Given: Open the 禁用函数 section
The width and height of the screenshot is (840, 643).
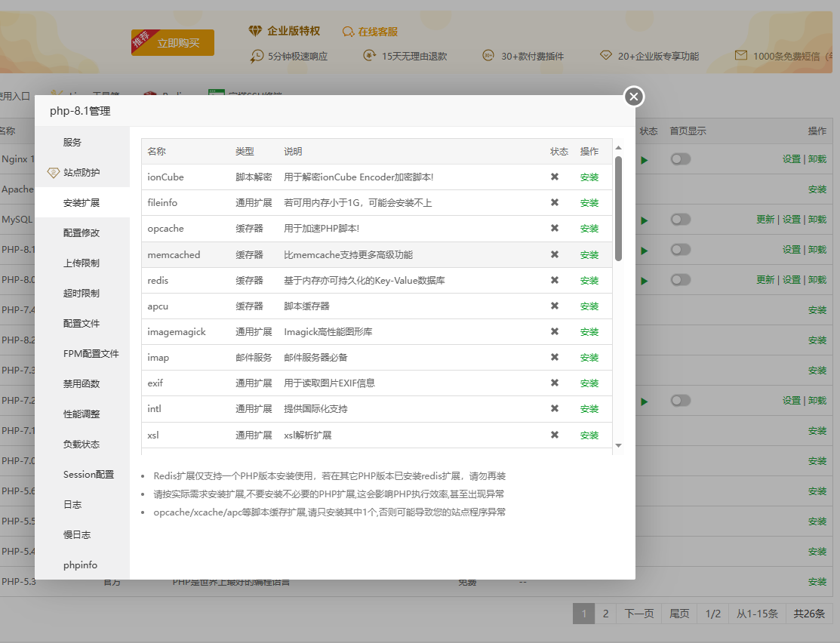Looking at the screenshot, I should [82, 383].
